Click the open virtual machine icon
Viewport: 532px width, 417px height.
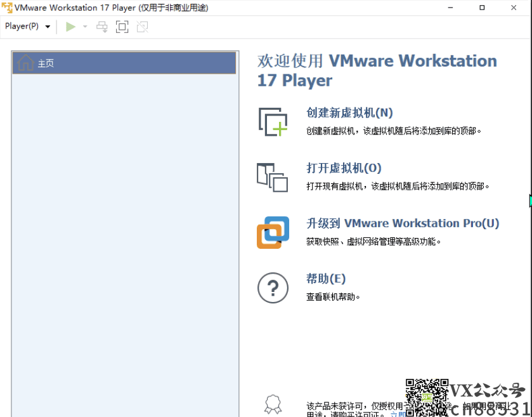[x=272, y=177]
